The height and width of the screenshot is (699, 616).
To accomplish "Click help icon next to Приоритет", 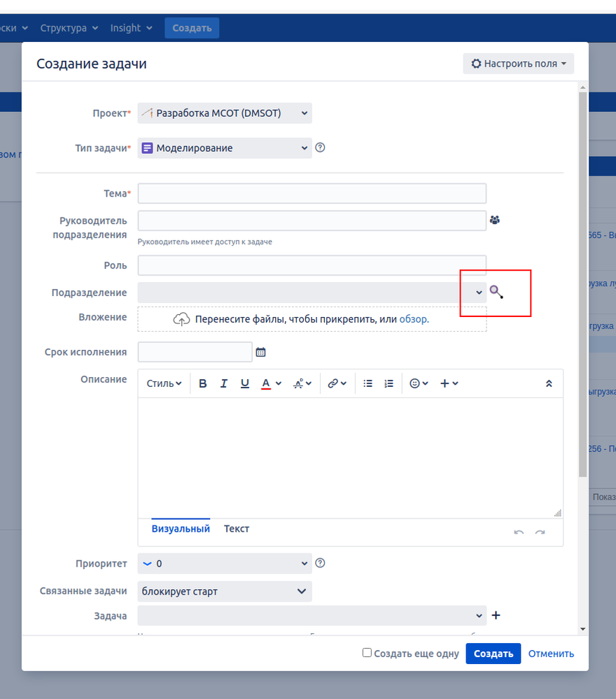I will pyautogui.click(x=320, y=563).
